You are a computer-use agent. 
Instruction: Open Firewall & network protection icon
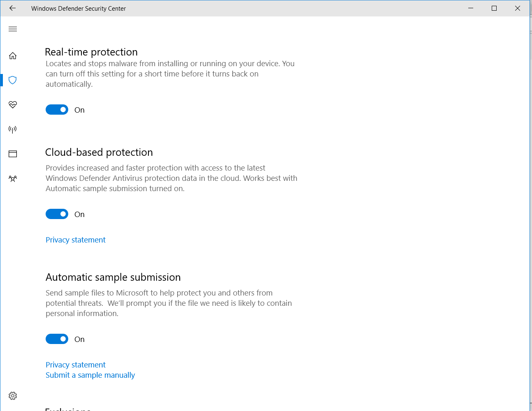(x=13, y=129)
